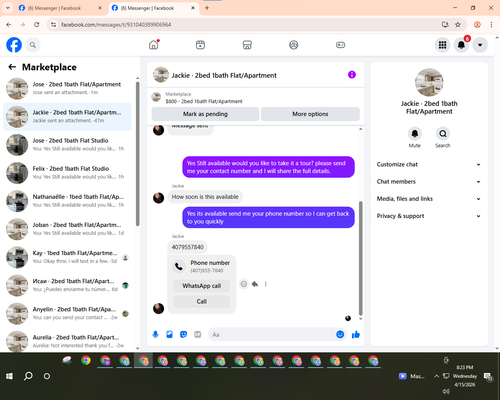Screen dimensions: 500x400
Task: Reply to the phone number message
Action: click(x=255, y=284)
